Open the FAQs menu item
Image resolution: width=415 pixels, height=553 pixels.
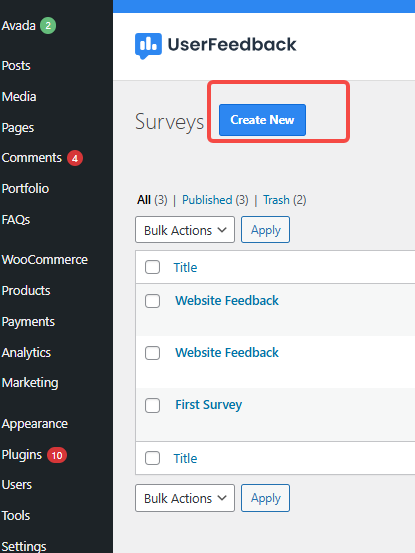tap(16, 220)
